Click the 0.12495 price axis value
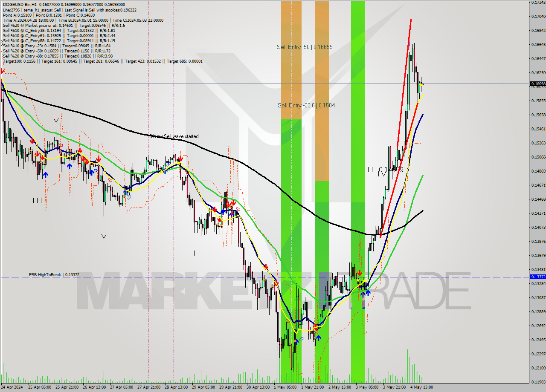 pyautogui.click(x=538, y=340)
